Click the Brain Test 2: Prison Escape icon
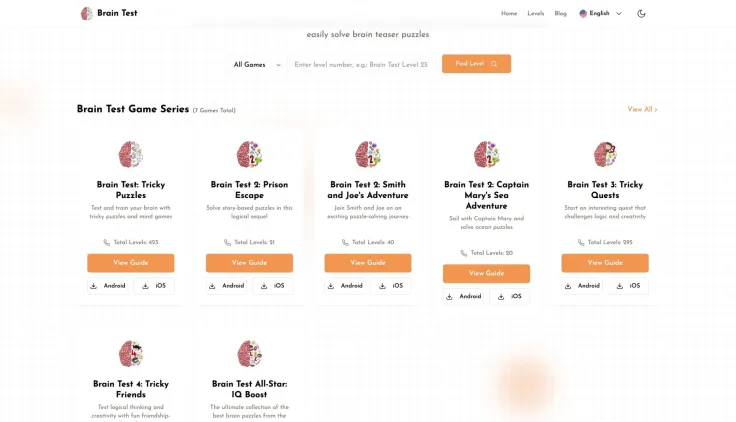This screenshot has height=422, width=736. point(249,154)
